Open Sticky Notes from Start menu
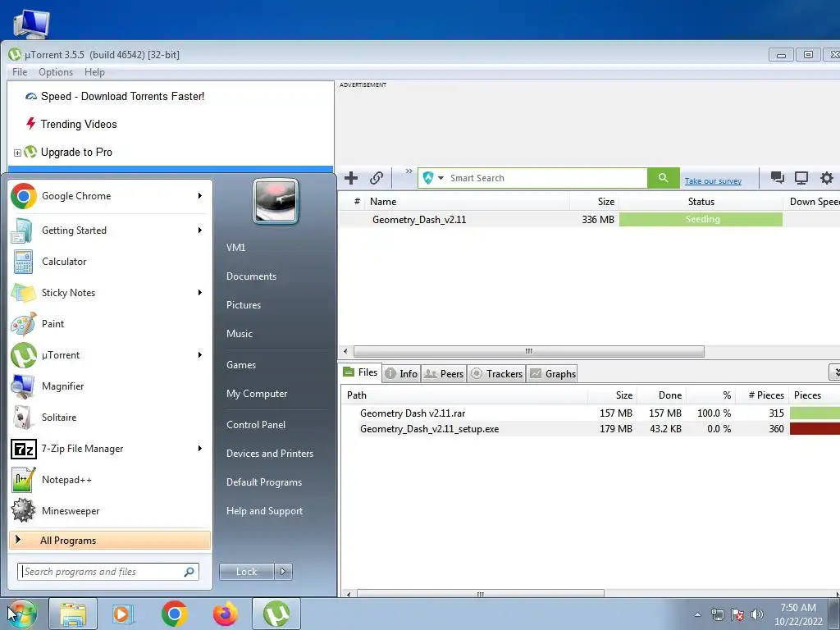Viewport: 840px width, 630px height. click(x=109, y=293)
